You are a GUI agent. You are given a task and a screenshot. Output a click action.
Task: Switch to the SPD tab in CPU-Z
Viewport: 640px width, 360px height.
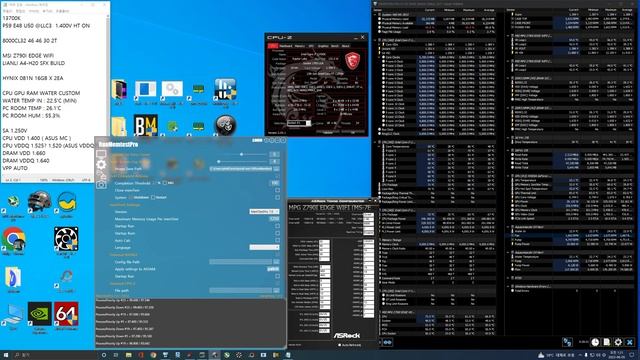click(311, 46)
